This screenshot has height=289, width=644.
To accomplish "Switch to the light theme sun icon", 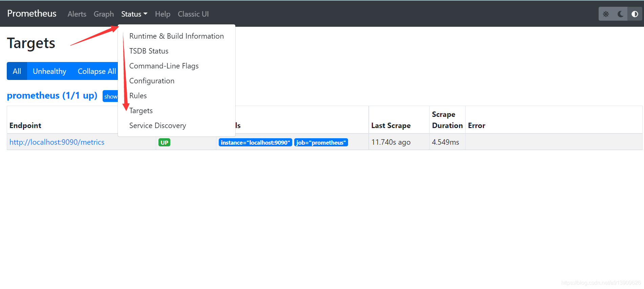I will (x=606, y=14).
